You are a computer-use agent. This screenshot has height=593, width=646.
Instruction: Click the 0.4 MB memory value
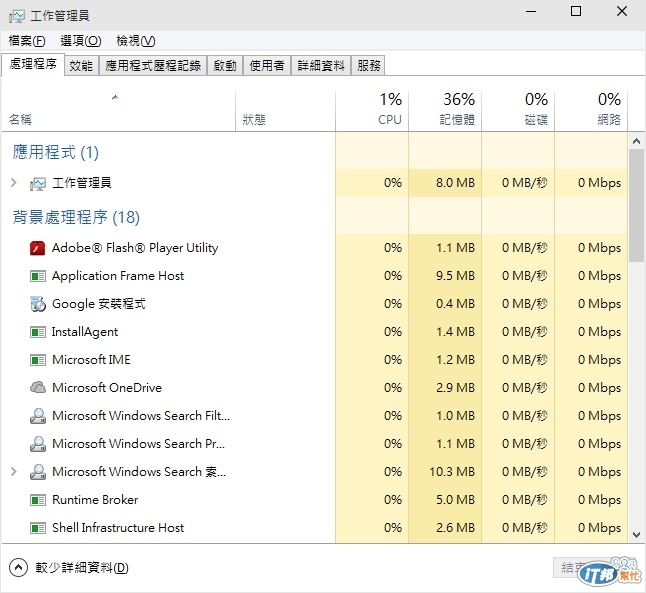[455, 304]
